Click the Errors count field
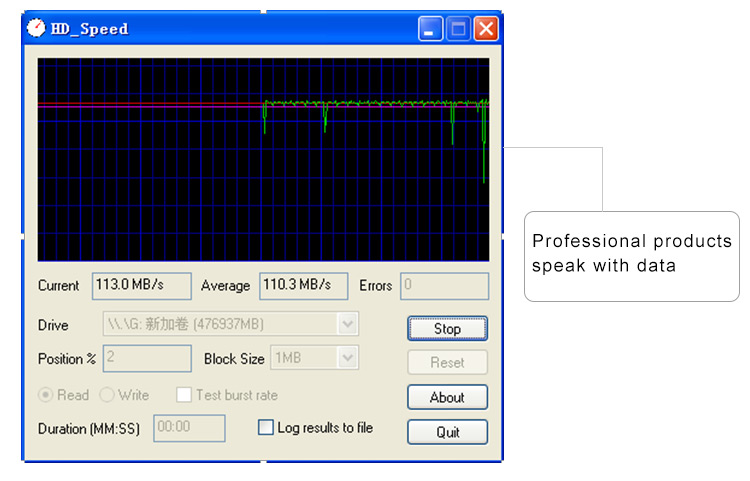750x481 pixels. coord(444,286)
